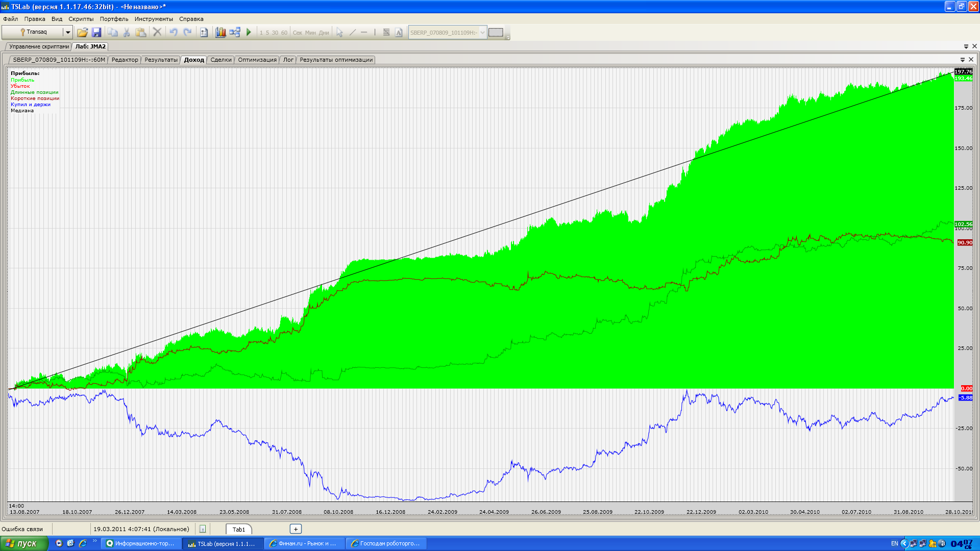Screen dimensions: 980x551
Task: Open the Управление скриптами tab
Action: tap(39, 46)
